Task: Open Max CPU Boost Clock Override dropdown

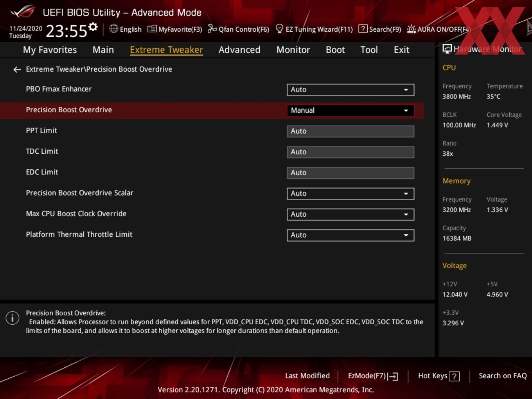Action: click(350, 214)
